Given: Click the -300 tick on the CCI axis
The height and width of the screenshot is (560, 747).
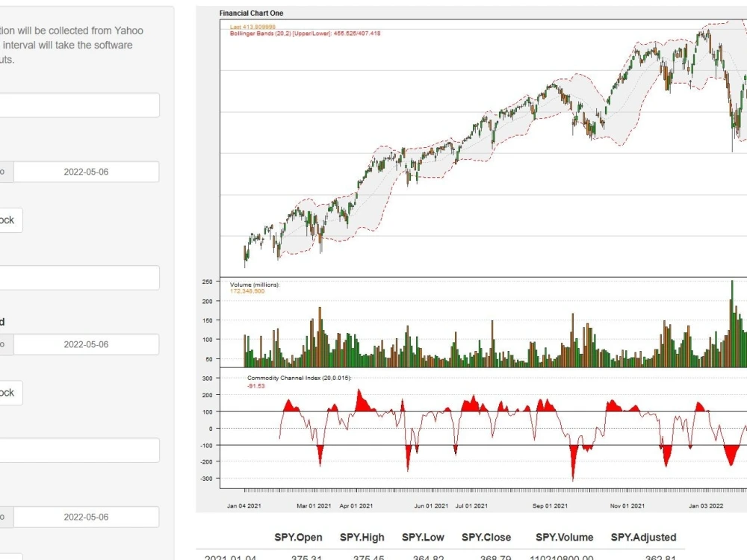Looking at the screenshot, I should [206, 479].
